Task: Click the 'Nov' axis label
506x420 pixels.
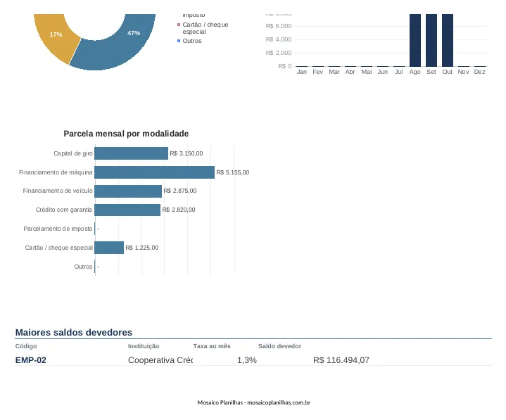Action: coord(463,72)
